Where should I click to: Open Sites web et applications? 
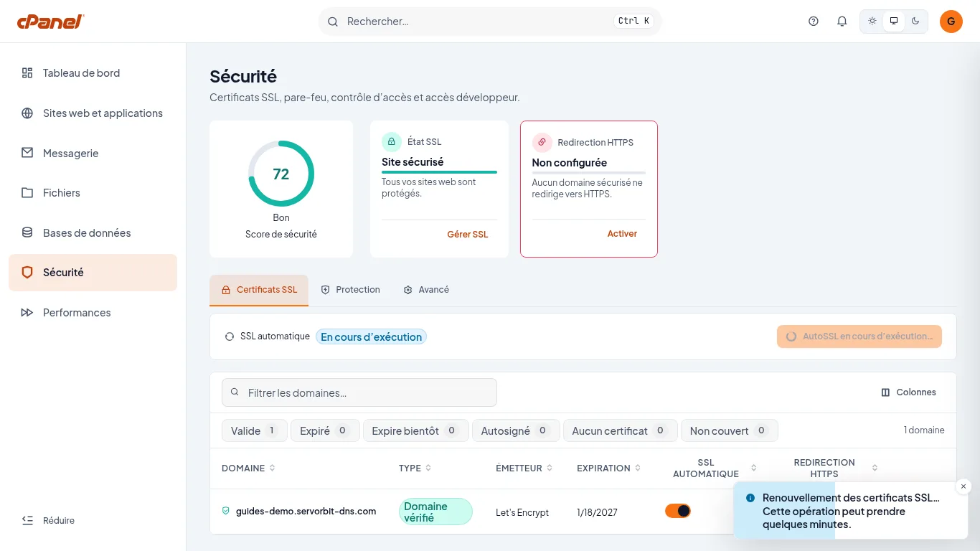[93, 113]
